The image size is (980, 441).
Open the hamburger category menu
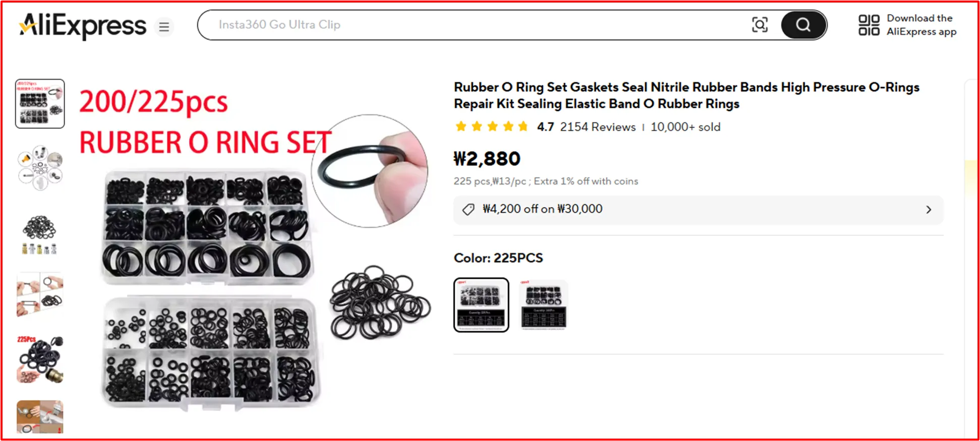164,27
